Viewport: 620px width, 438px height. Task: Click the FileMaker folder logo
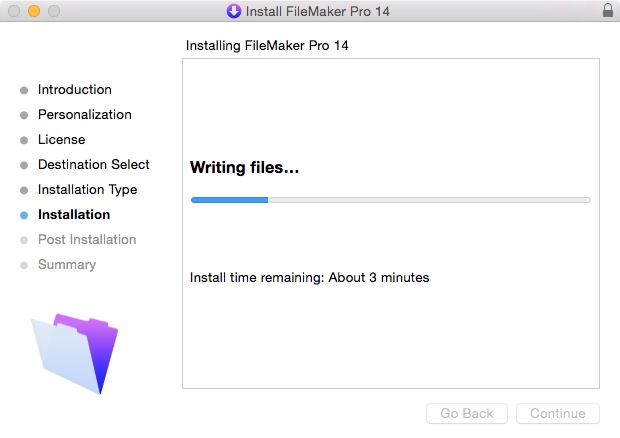[x=74, y=353]
